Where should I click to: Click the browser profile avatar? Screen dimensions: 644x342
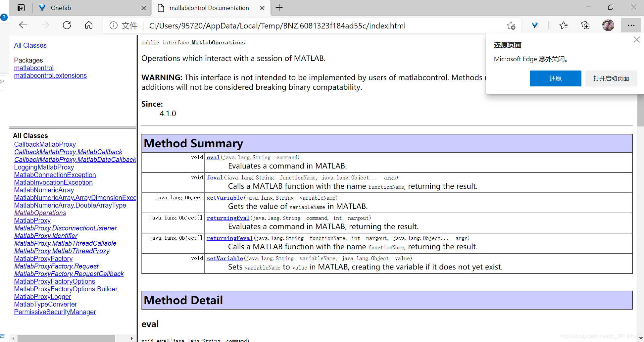[608, 25]
